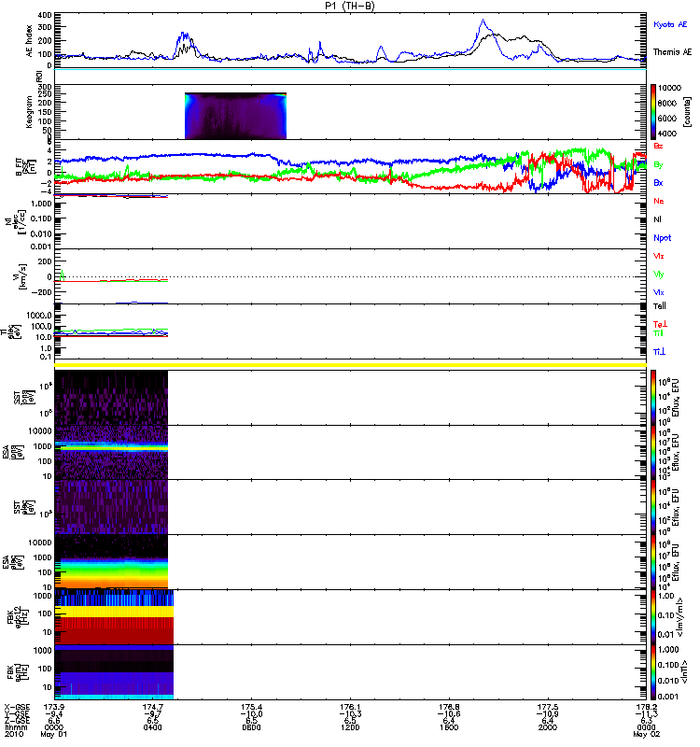Click the red Bz legend label

(x=658, y=146)
